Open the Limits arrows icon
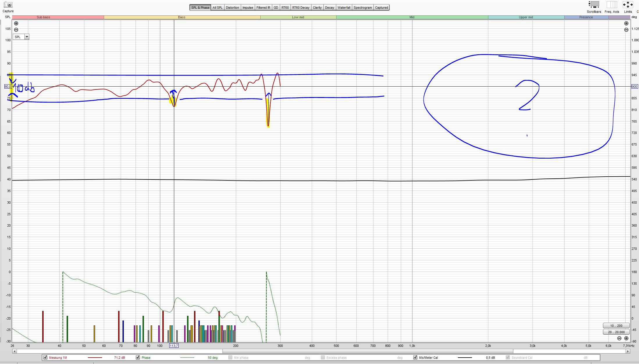The image size is (639, 364). pyautogui.click(x=628, y=5)
